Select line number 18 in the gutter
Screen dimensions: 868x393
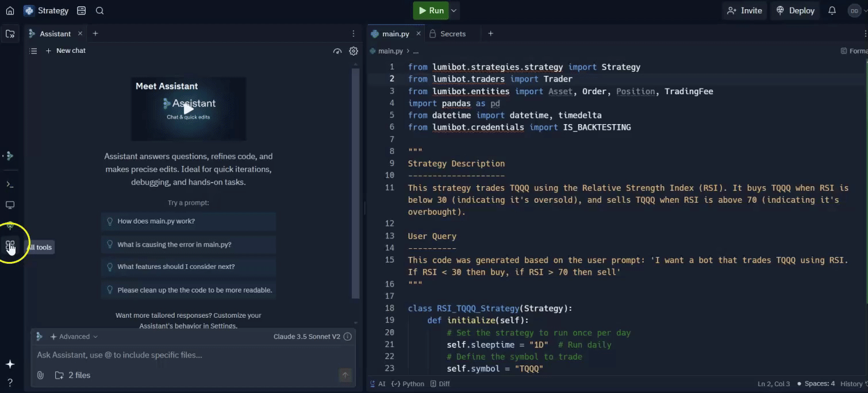tap(390, 309)
